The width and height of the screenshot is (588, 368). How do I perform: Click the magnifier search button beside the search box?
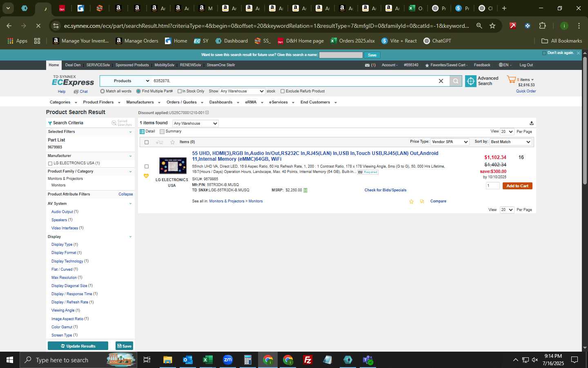[456, 81]
